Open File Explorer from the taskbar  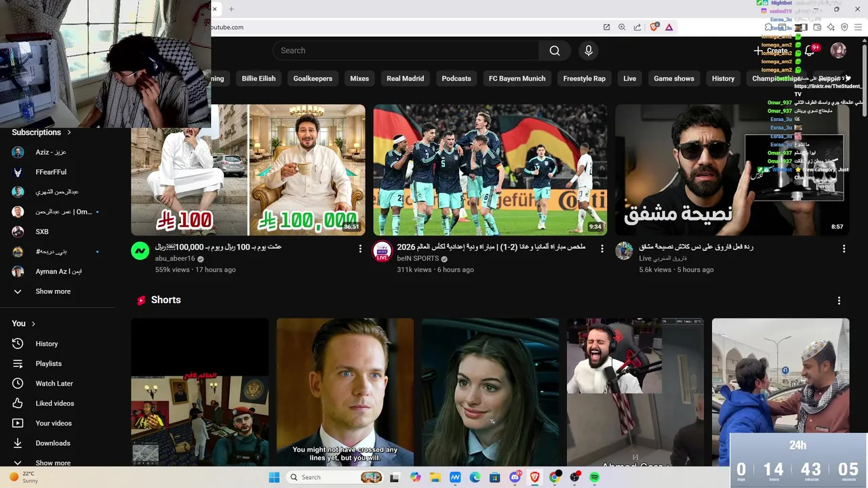coord(435,477)
